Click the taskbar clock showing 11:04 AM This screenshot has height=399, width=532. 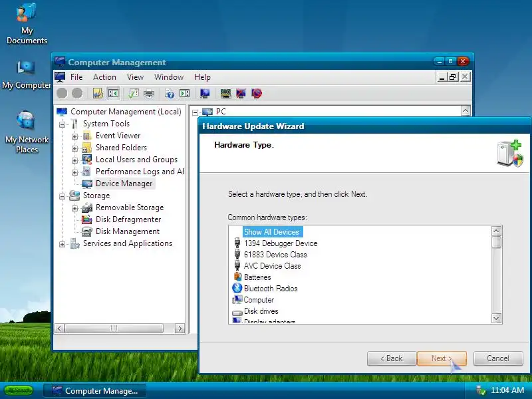point(507,390)
